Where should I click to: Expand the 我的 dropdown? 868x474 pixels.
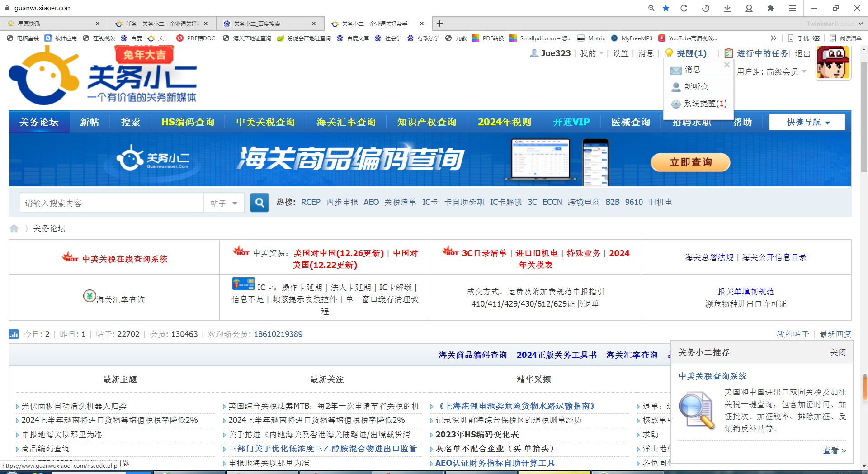click(592, 53)
